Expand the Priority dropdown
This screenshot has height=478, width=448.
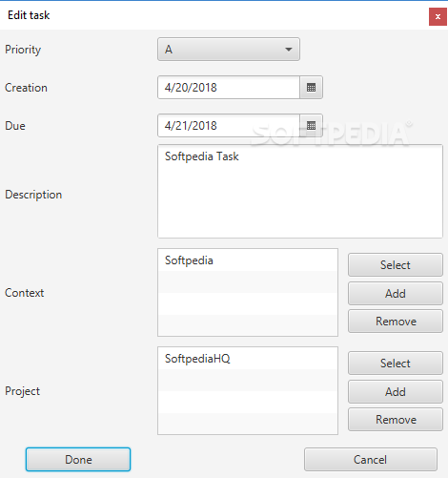[229, 50]
